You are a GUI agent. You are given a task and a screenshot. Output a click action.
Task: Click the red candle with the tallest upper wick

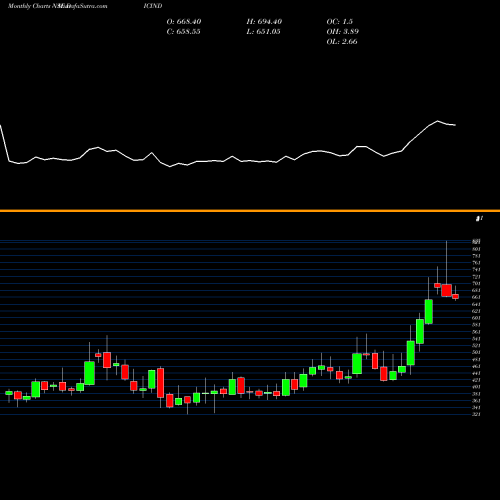pos(446,290)
